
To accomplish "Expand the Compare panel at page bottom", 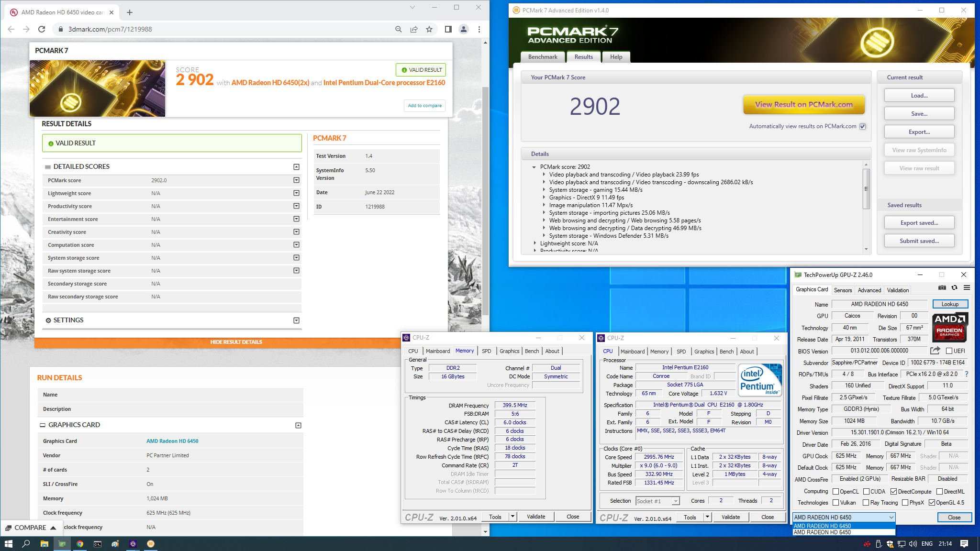I will point(31,528).
